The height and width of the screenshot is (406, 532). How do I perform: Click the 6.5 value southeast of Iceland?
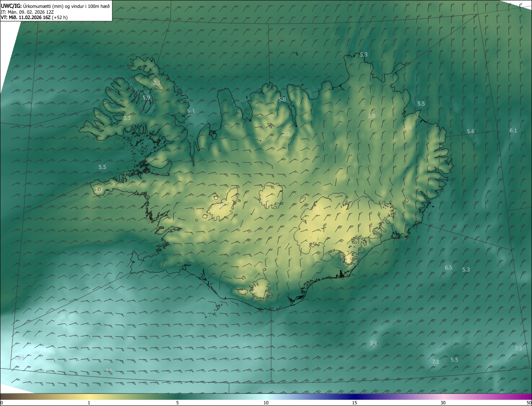(448, 267)
